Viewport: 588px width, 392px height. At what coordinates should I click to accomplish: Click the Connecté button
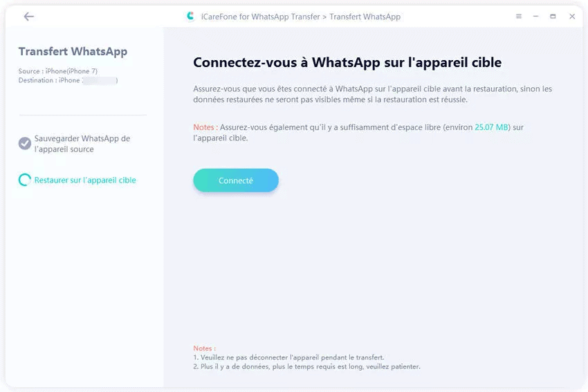click(x=236, y=180)
